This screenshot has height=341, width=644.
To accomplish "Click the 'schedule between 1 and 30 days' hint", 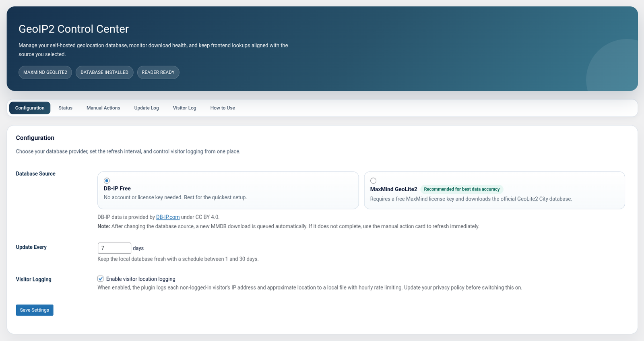I will [x=178, y=259].
